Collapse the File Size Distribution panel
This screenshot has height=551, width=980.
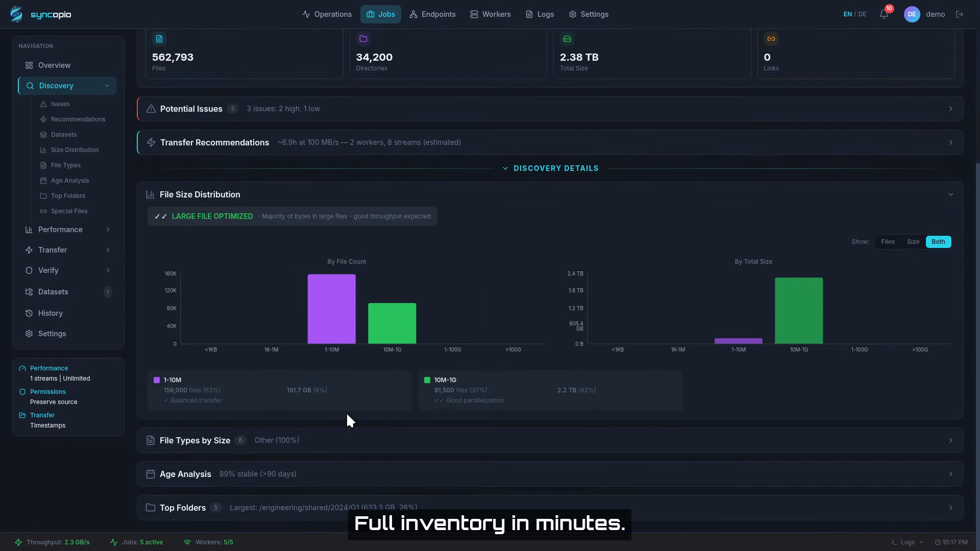950,194
